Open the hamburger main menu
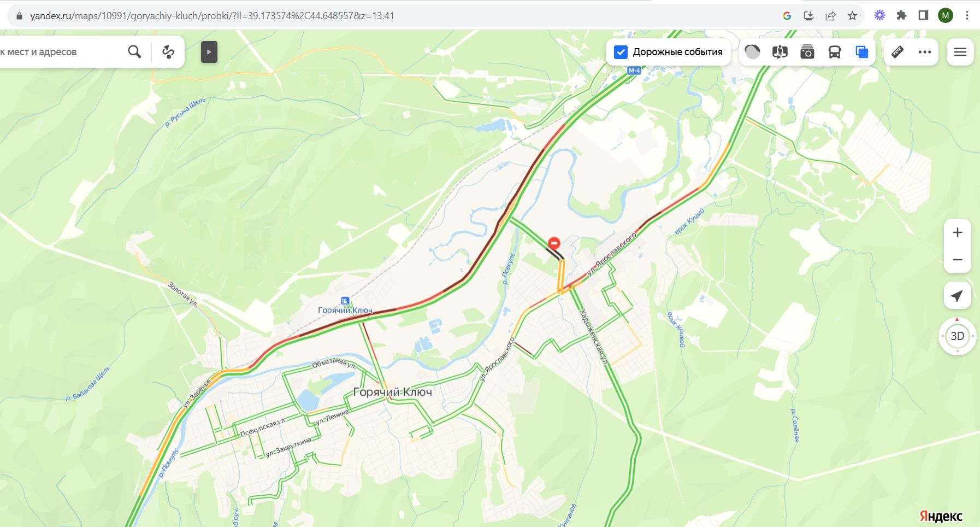Viewport: 980px width, 527px height. coord(960,52)
